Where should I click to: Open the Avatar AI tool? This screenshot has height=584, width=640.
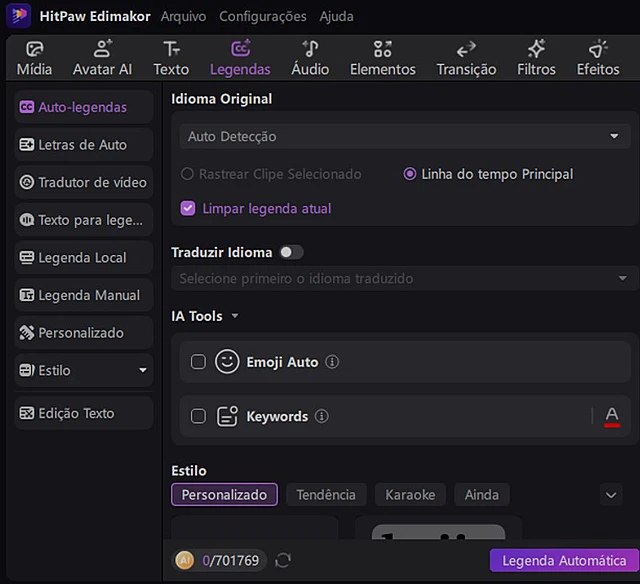[102, 58]
